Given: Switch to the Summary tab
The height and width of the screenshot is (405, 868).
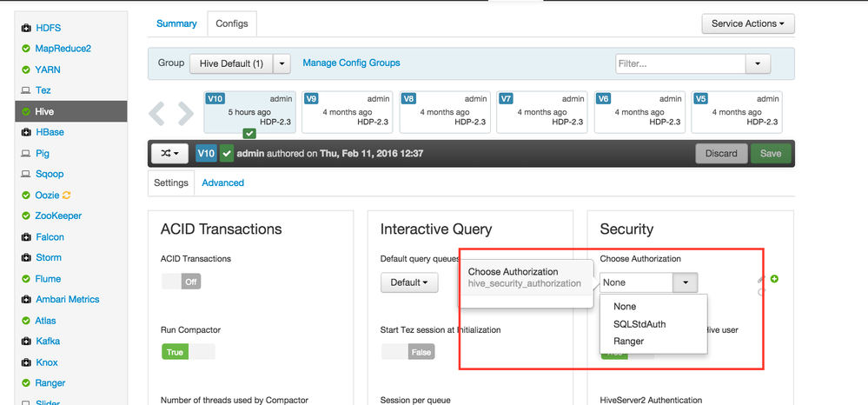Looking at the screenshot, I should click(x=176, y=23).
